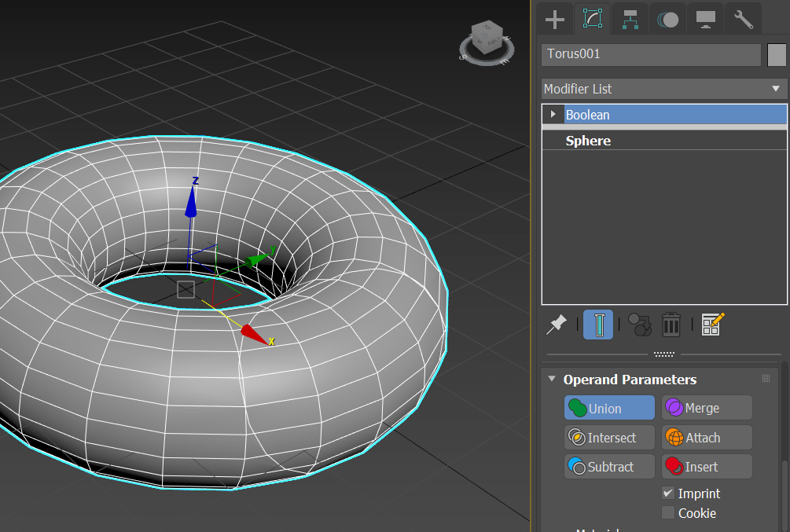
Task: Pin the modifier stack
Action: (x=556, y=325)
